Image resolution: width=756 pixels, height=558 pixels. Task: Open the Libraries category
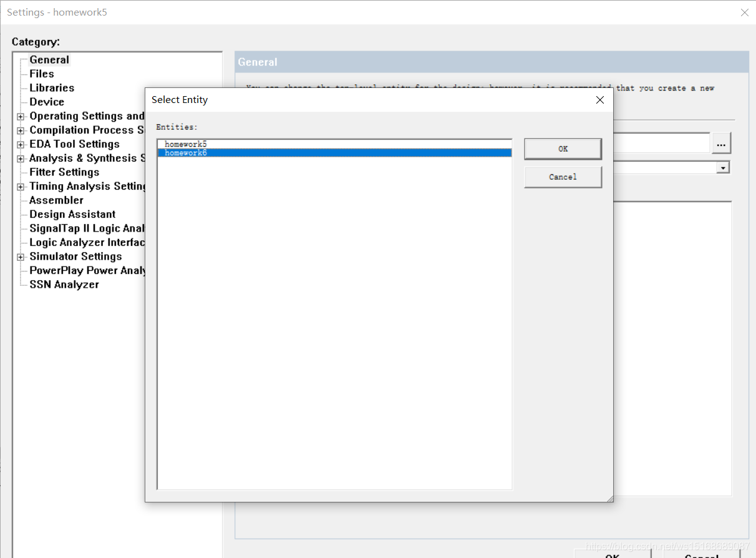pos(52,88)
